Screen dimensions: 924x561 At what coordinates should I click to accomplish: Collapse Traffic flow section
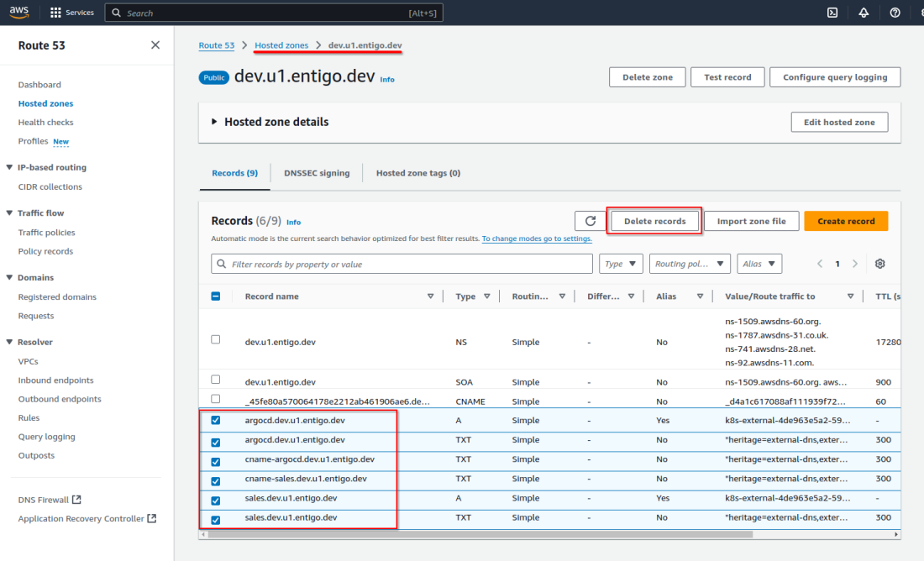9,212
